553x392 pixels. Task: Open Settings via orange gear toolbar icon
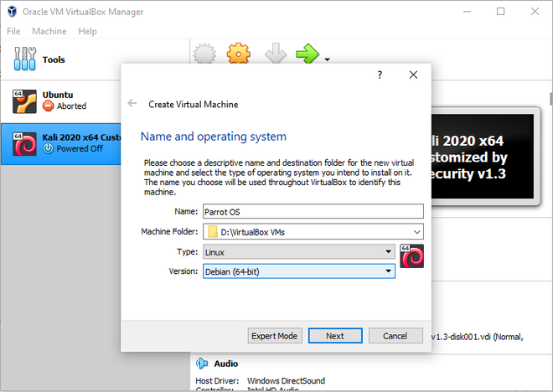239,54
